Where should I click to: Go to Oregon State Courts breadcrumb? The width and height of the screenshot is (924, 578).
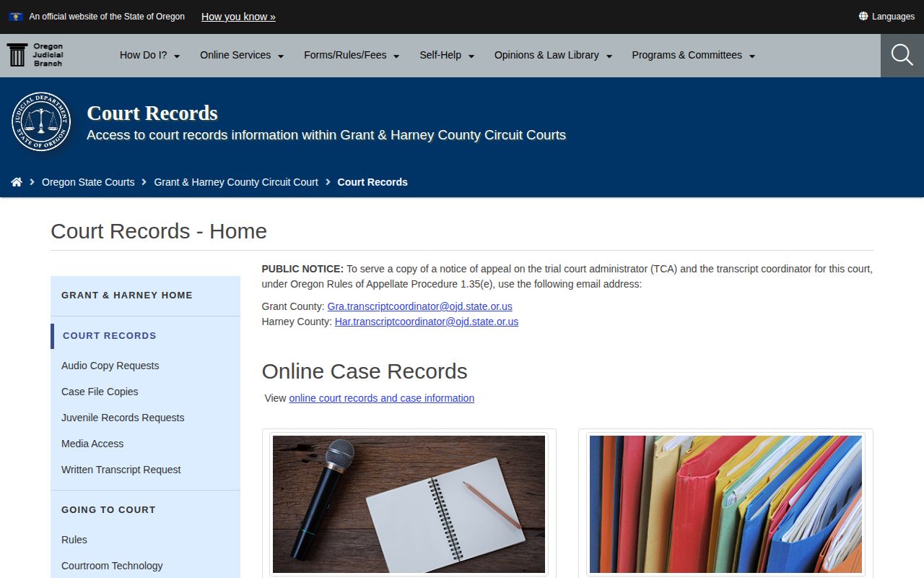coord(88,182)
